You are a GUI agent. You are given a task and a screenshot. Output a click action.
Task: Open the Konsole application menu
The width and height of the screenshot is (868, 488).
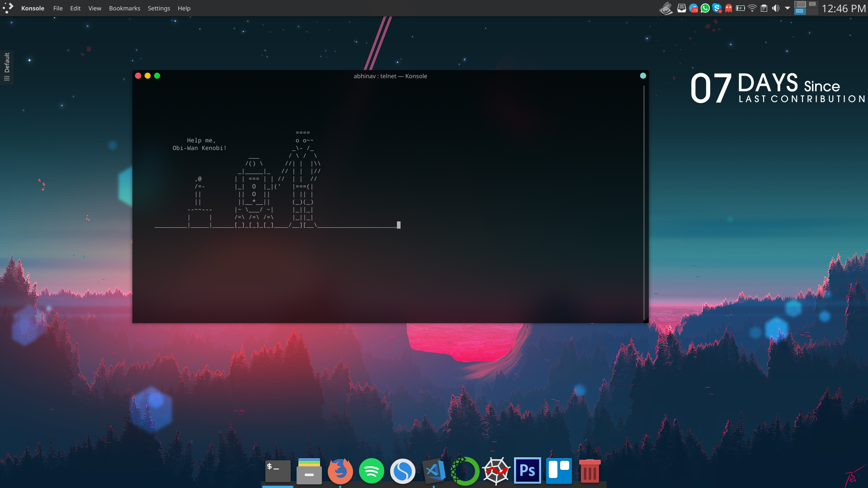pos(33,8)
